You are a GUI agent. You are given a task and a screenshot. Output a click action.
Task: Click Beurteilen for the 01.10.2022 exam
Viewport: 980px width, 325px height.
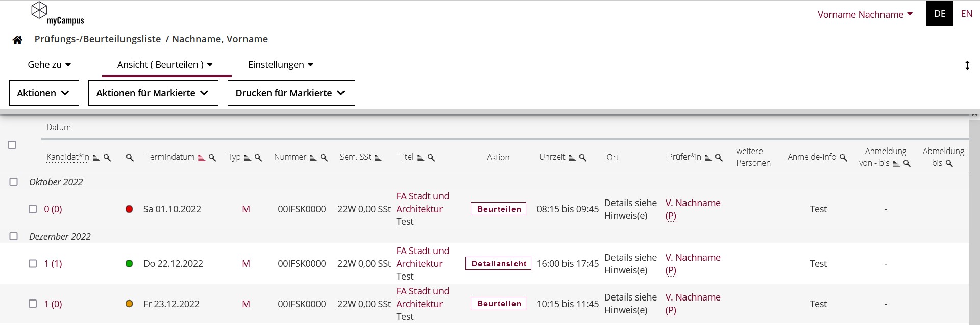[x=498, y=209]
